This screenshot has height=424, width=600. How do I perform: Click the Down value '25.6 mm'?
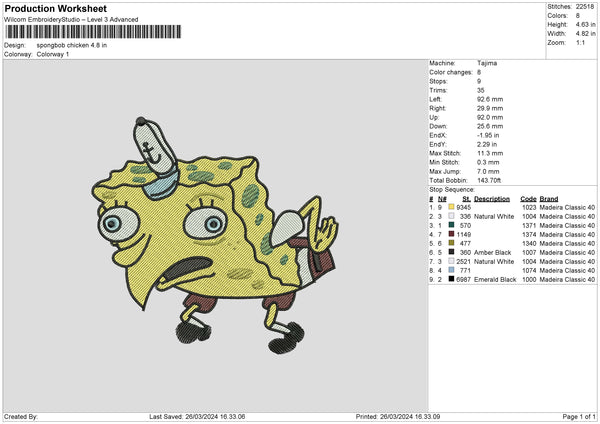(490, 126)
